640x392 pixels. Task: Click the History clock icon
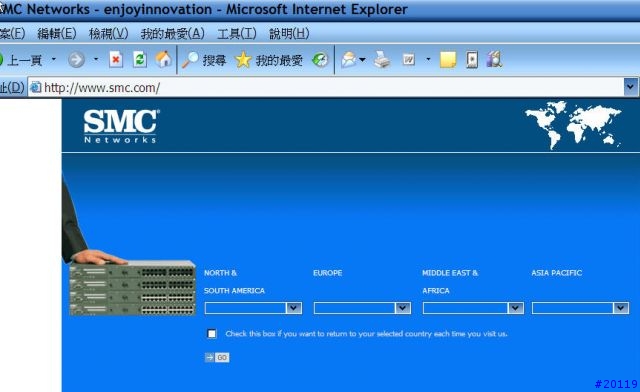point(320,60)
